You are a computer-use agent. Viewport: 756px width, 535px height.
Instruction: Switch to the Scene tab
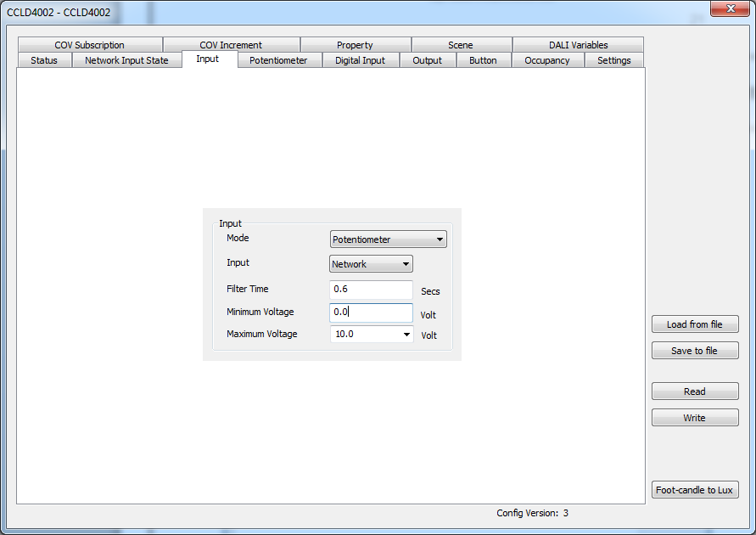coord(461,45)
